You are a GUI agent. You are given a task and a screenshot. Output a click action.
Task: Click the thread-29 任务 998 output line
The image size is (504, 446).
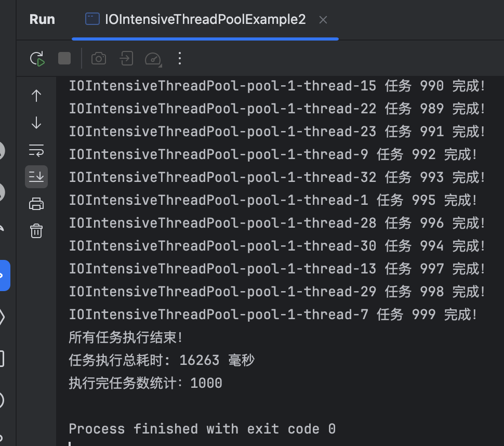point(277,292)
